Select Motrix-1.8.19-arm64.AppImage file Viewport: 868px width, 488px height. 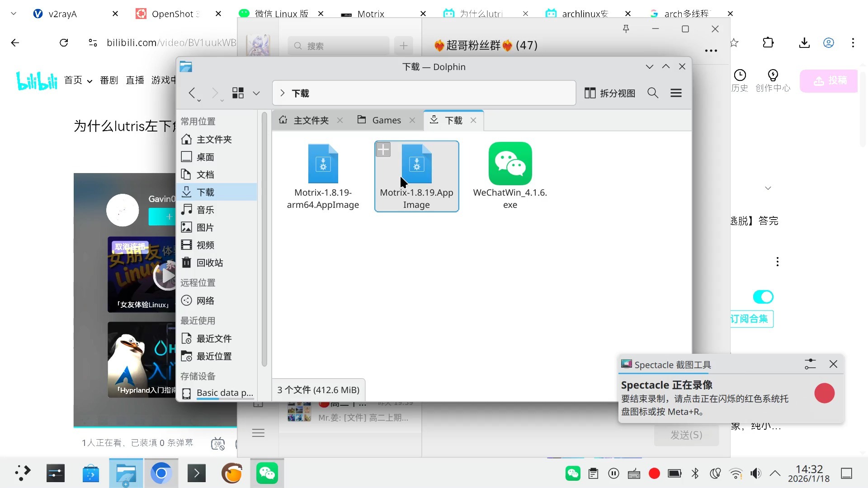323,164
